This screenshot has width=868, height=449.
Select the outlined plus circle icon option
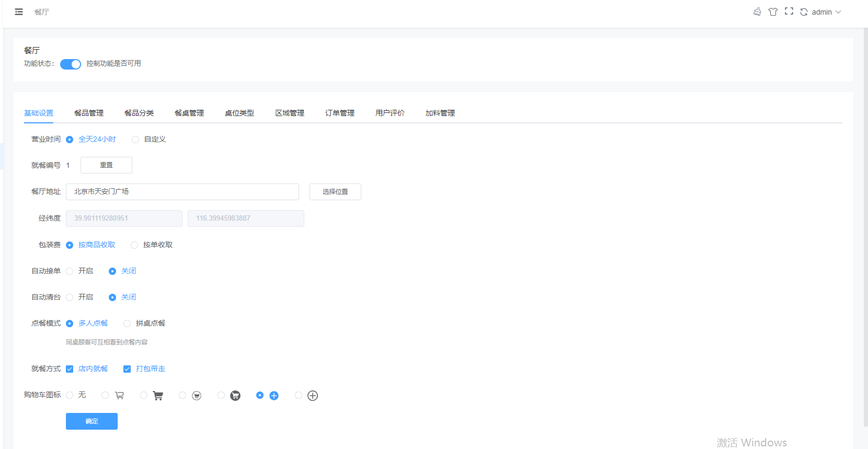pos(306,396)
